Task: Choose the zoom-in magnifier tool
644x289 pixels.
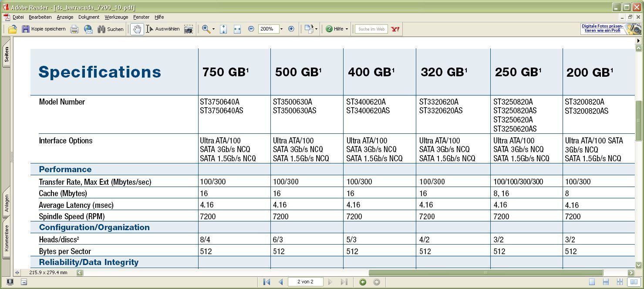Action: tap(206, 29)
